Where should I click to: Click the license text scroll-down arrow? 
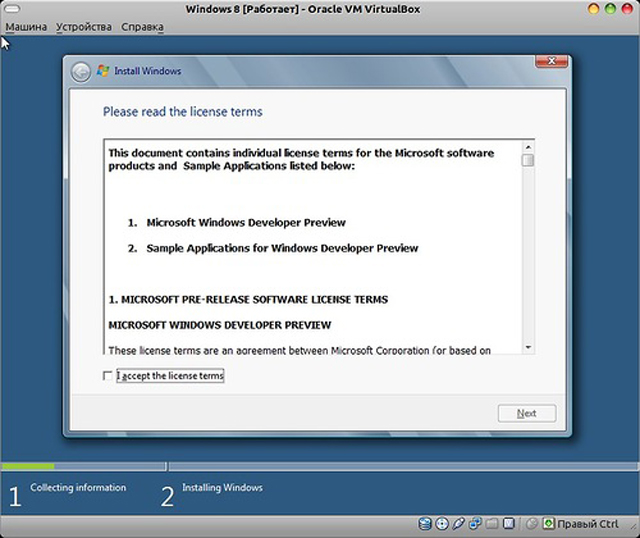[x=528, y=347]
